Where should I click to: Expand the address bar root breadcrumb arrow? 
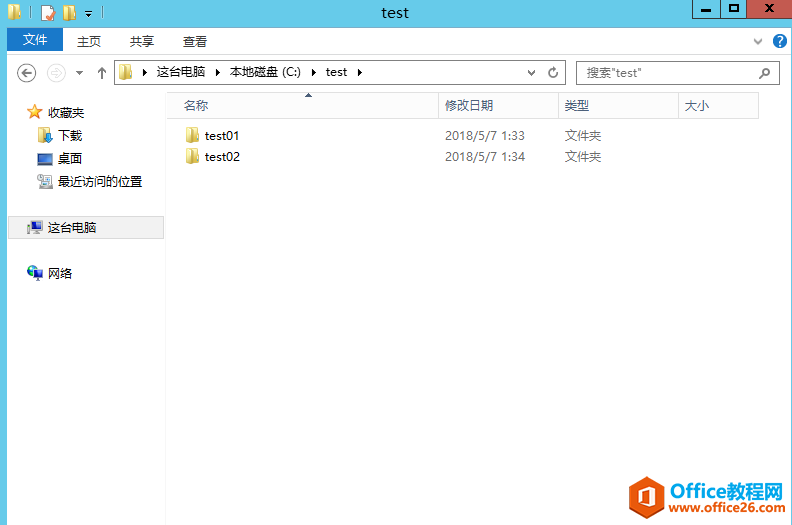pos(144,72)
